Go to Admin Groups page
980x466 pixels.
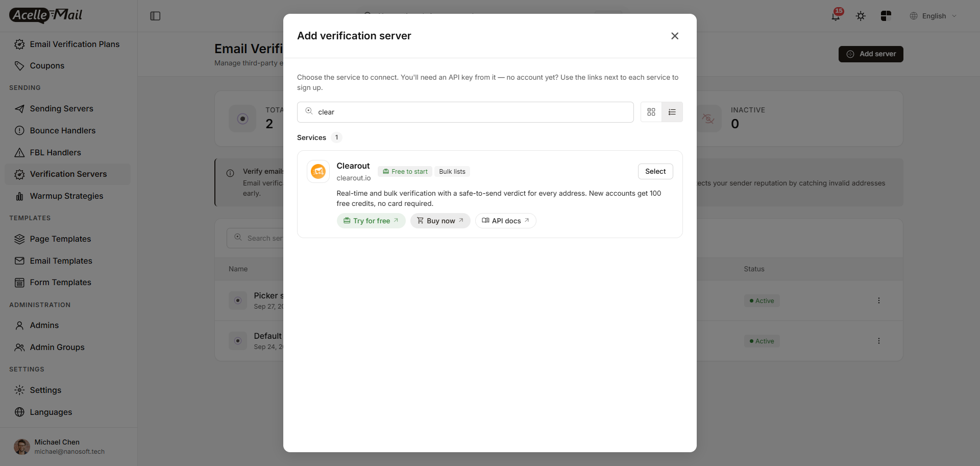[x=67, y=347]
